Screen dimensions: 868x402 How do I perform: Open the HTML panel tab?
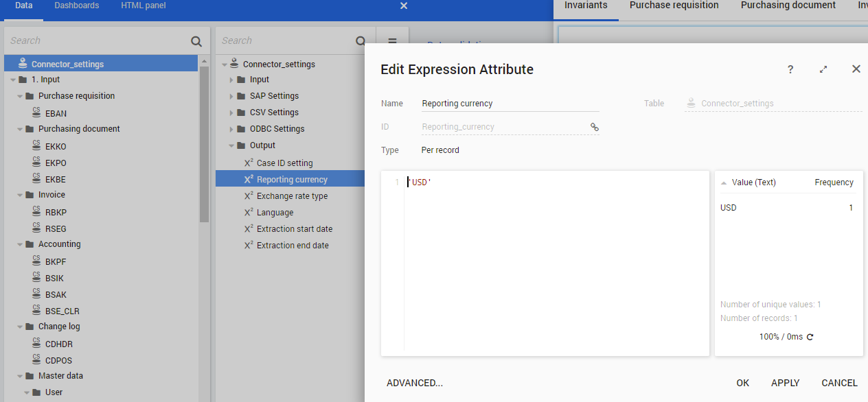[x=144, y=5]
